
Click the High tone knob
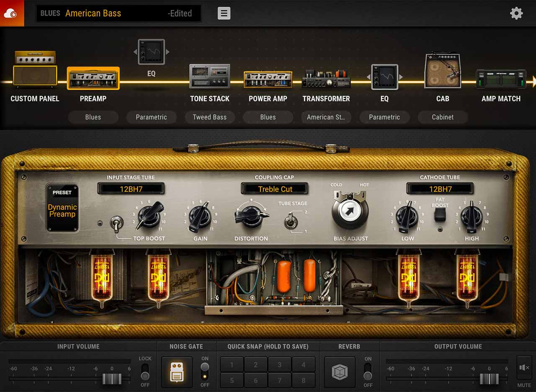472,217
